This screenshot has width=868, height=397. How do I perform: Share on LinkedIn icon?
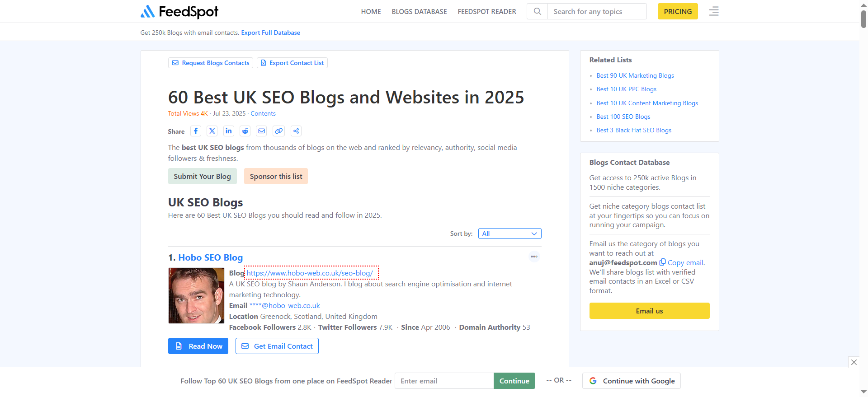[229, 131]
